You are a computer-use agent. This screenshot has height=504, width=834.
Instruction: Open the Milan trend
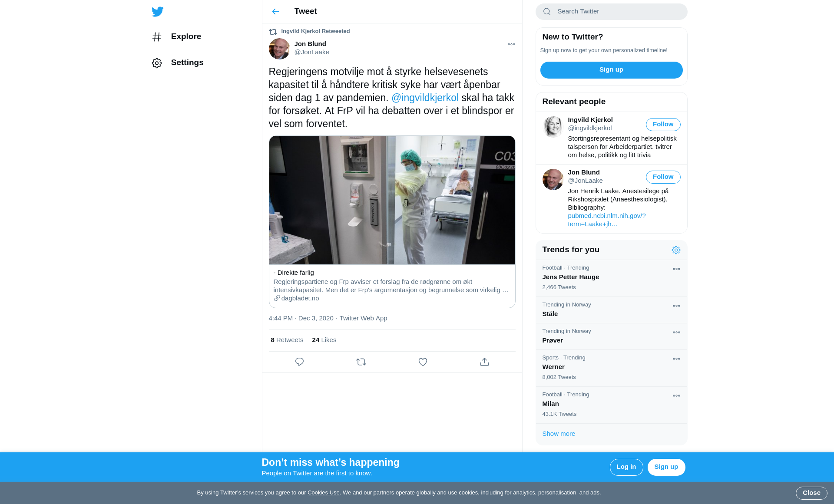point(611,405)
